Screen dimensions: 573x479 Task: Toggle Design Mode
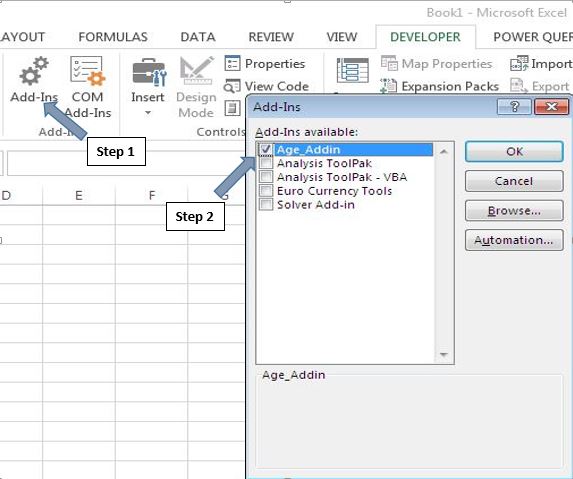click(197, 87)
